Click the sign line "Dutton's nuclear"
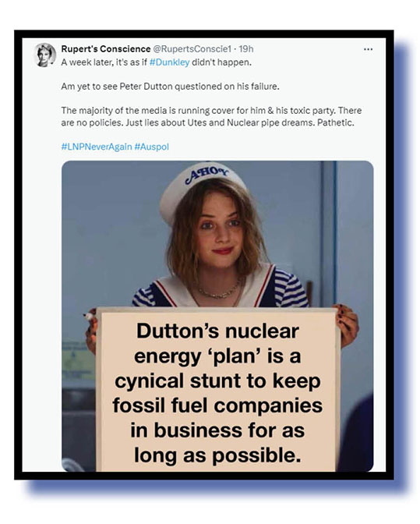 217,331
